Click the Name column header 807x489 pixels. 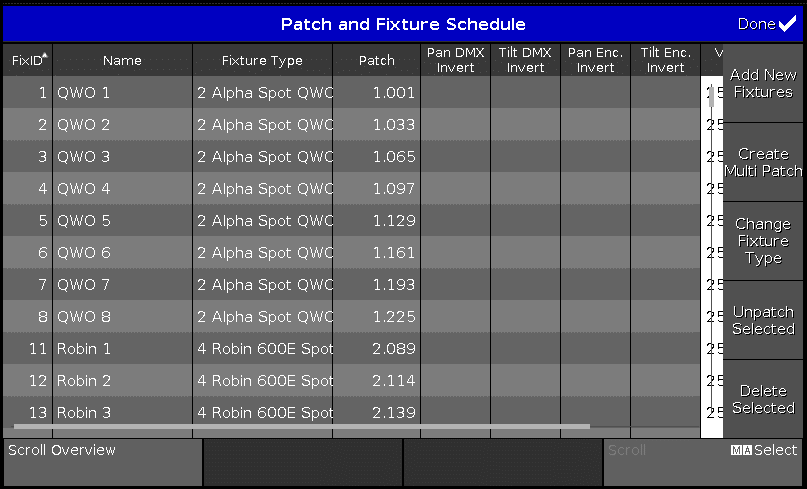pos(122,61)
